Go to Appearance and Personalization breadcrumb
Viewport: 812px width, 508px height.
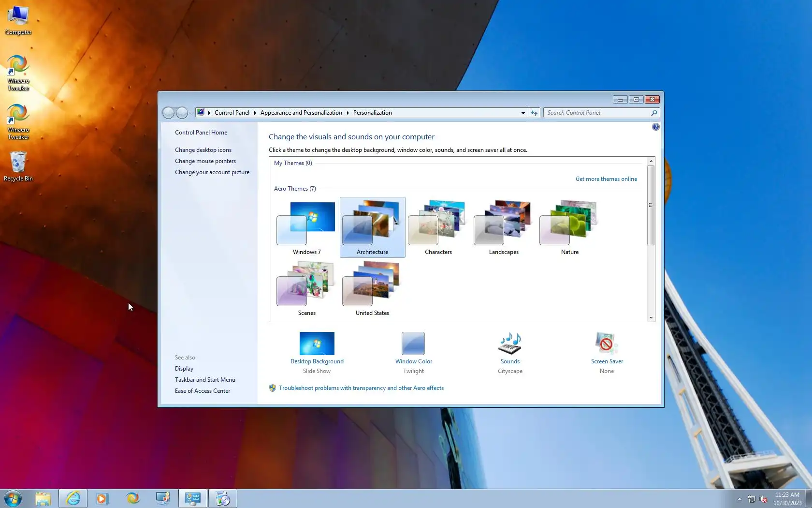(x=301, y=113)
